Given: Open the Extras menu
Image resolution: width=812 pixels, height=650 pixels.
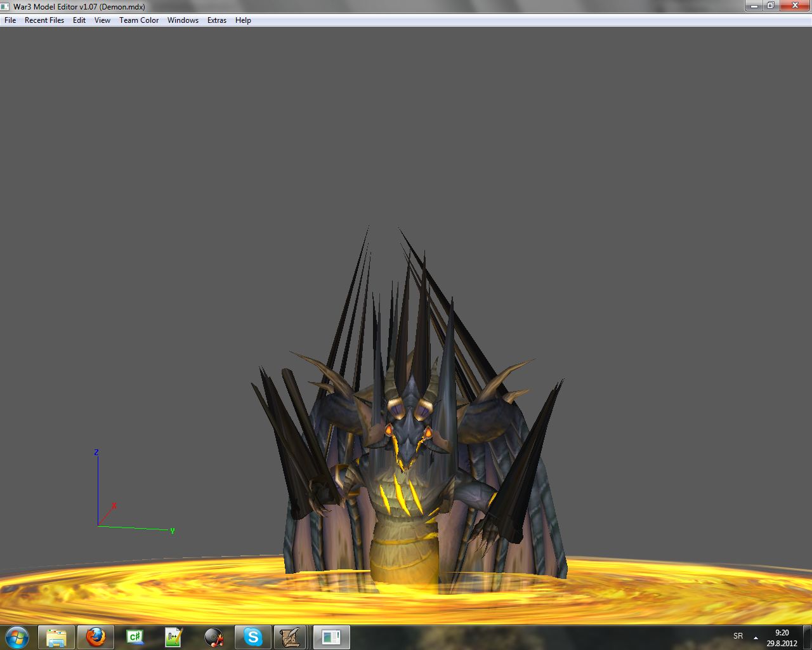Looking at the screenshot, I should (x=217, y=20).
